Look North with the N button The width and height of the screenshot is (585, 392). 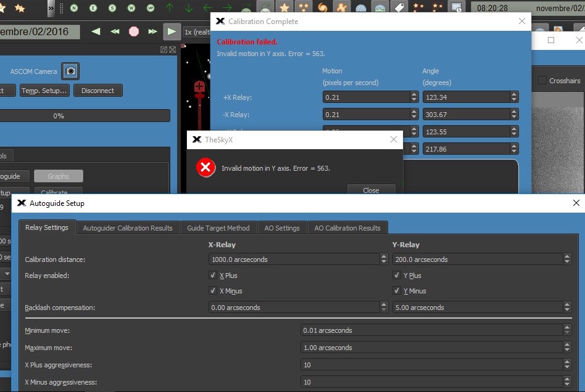pyautogui.click(x=74, y=8)
